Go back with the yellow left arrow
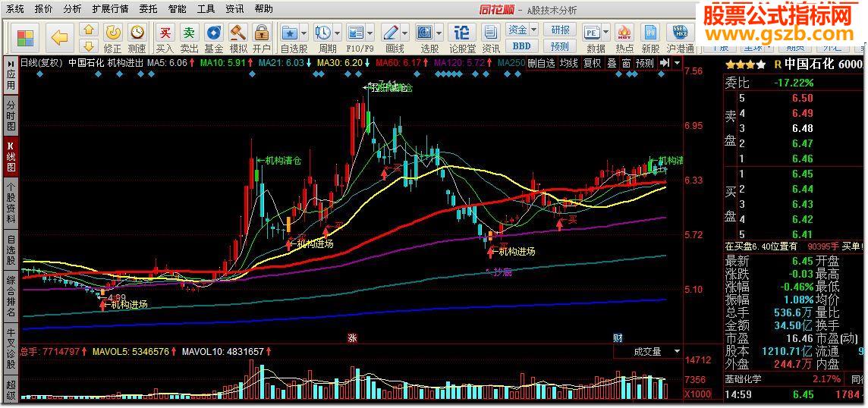This screenshot has height=408, width=868. pyautogui.click(x=59, y=38)
